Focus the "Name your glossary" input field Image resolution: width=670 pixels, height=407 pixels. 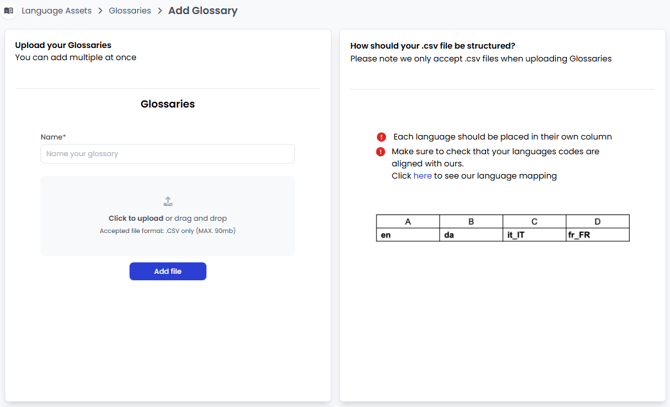[167, 154]
